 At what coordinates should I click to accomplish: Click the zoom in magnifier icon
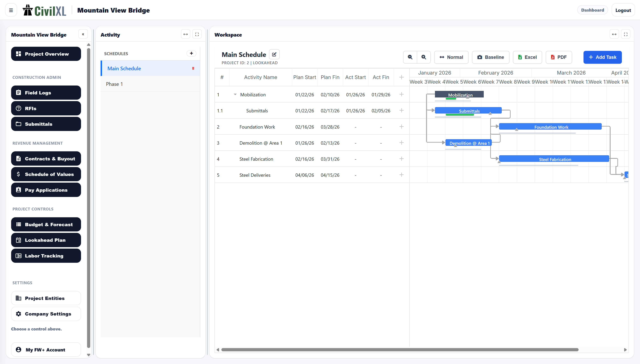(424, 57)
